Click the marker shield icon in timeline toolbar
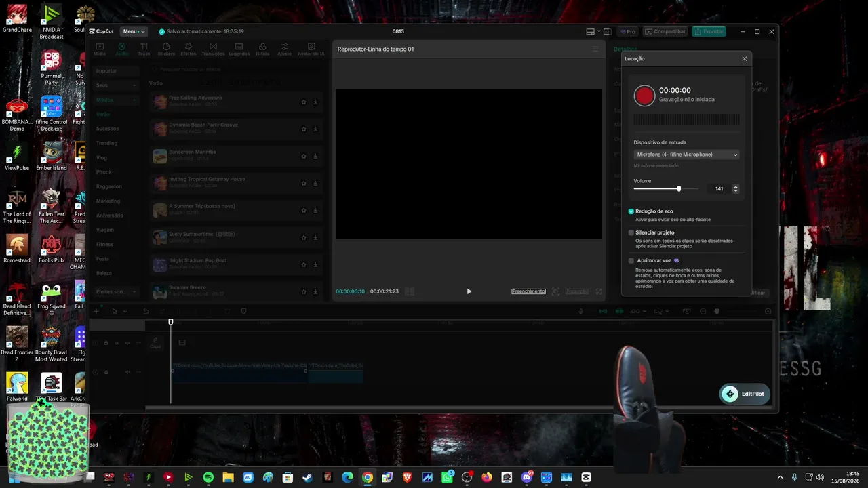This screenshot has height=488, width=868. [x=243, y=312]
